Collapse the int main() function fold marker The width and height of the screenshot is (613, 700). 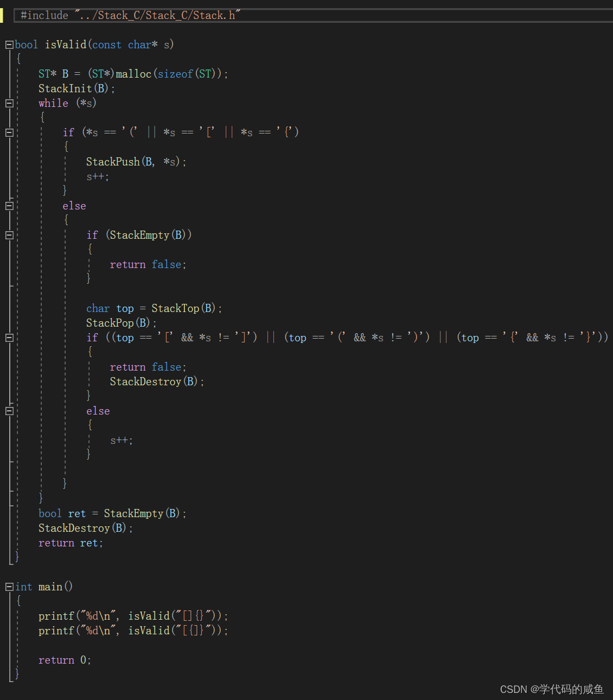pos(9,587)
